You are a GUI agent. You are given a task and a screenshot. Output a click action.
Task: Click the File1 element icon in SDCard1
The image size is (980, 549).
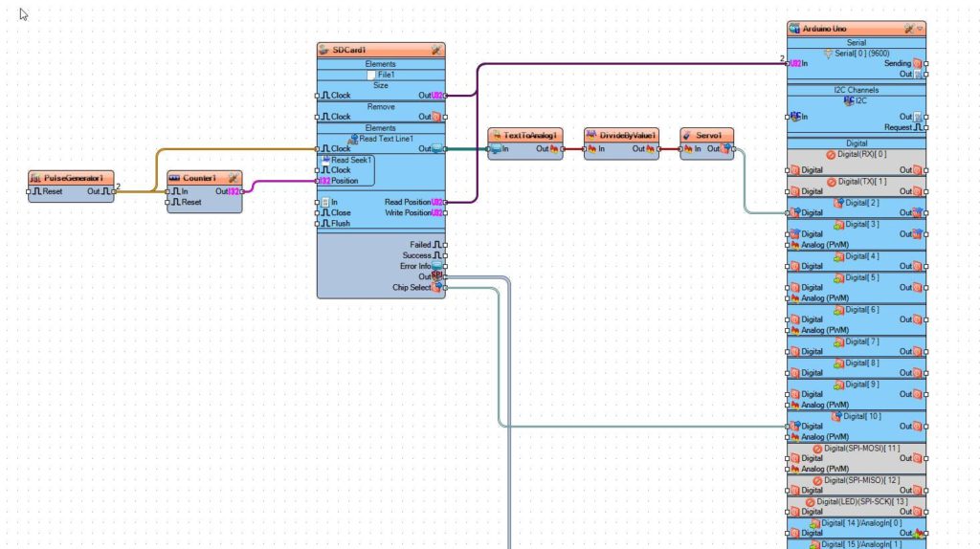(x=371, y=75)
